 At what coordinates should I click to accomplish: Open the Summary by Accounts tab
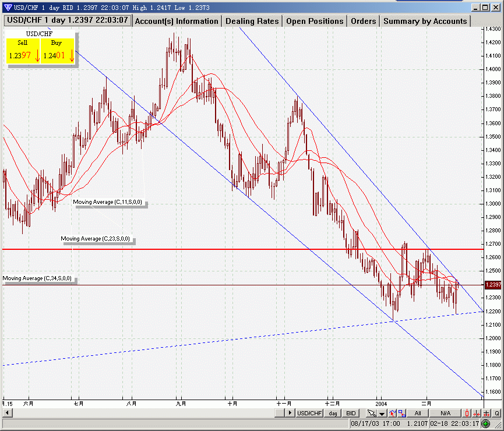[x=425, y=21]
